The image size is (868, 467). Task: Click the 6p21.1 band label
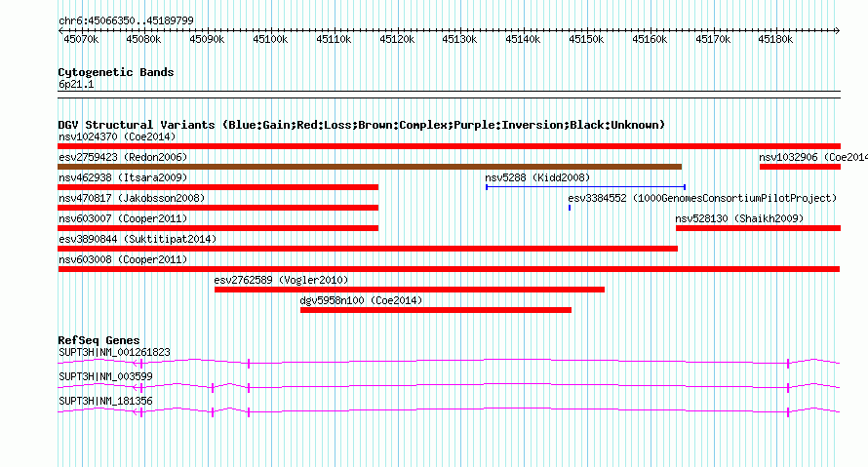76,84
